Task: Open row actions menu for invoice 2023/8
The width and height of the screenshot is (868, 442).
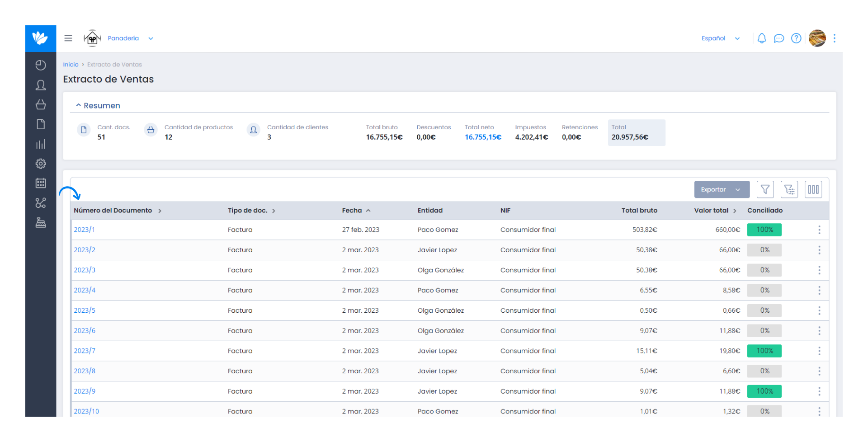Action: [819, 371]
